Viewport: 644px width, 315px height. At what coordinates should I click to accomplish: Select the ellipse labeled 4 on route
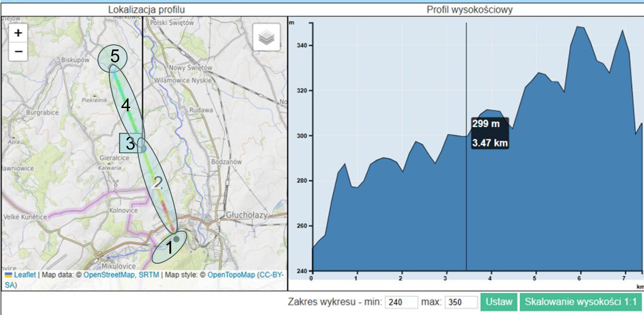tap(126, 105)
